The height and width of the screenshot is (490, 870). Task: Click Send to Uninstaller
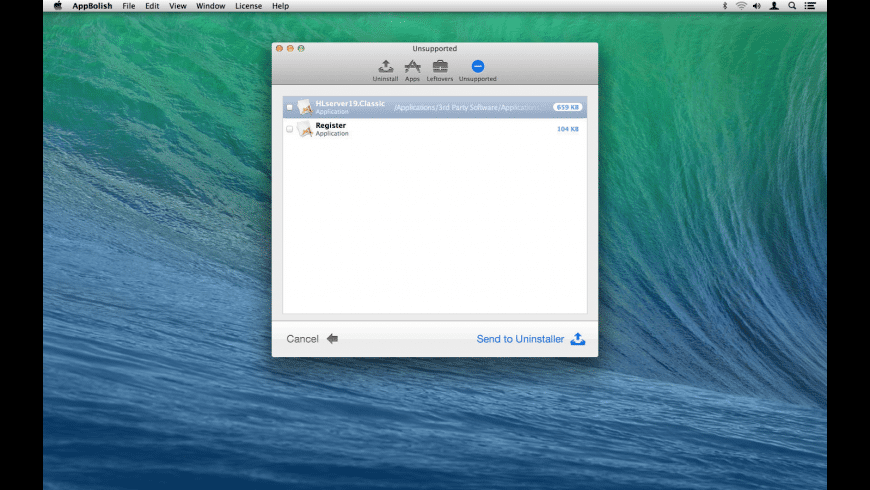tap(530, 339)
